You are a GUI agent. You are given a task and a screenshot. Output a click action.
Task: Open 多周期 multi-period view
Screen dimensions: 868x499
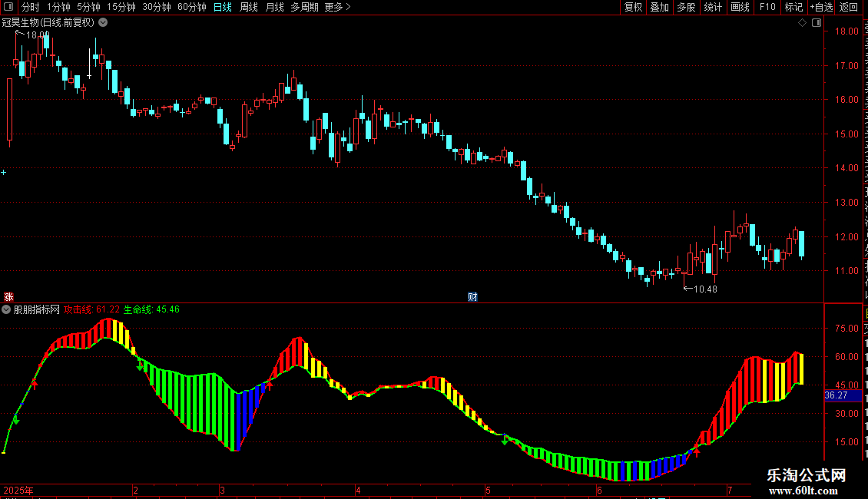[304, 7]
